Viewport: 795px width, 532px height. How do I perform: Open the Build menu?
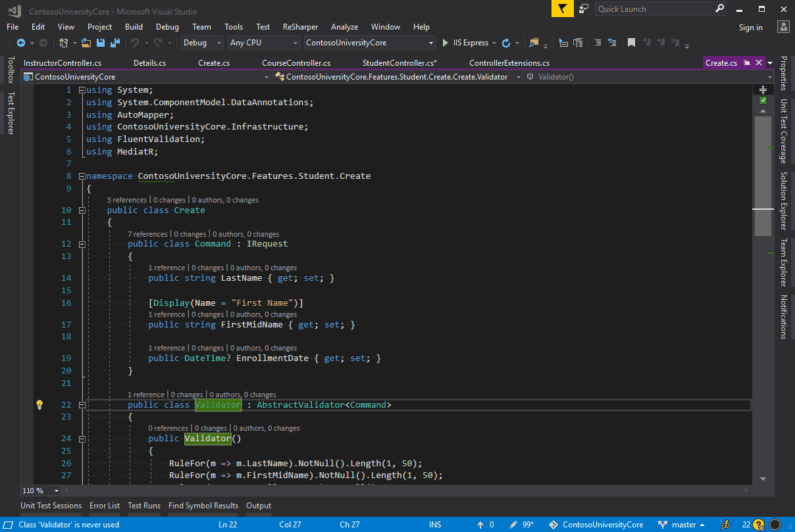point(134,27)
